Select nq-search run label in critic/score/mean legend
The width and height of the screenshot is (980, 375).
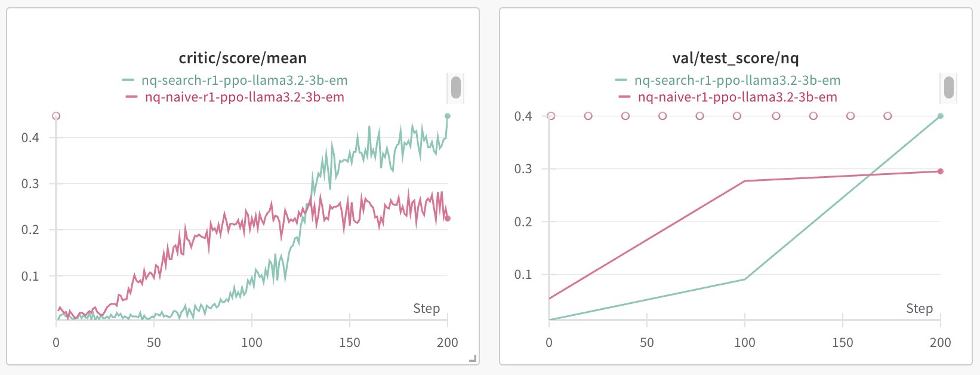(x=244, y=80)
